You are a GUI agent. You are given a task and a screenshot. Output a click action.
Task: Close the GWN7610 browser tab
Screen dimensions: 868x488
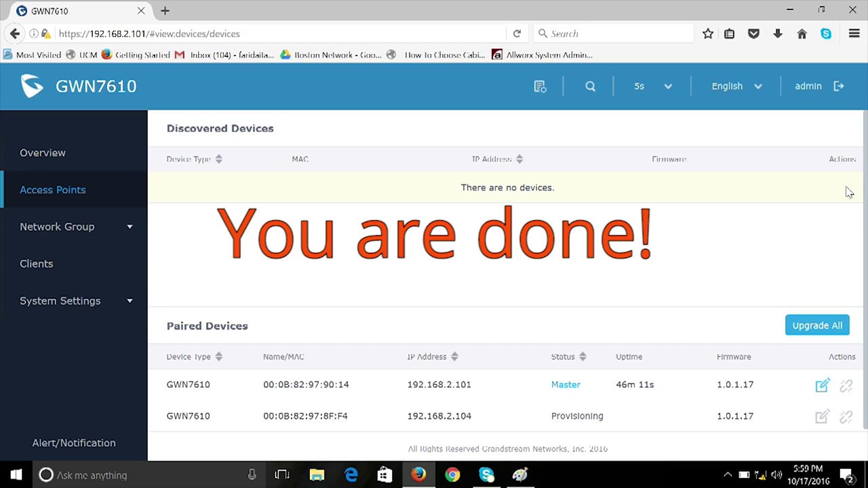click(x=141, y=11)
